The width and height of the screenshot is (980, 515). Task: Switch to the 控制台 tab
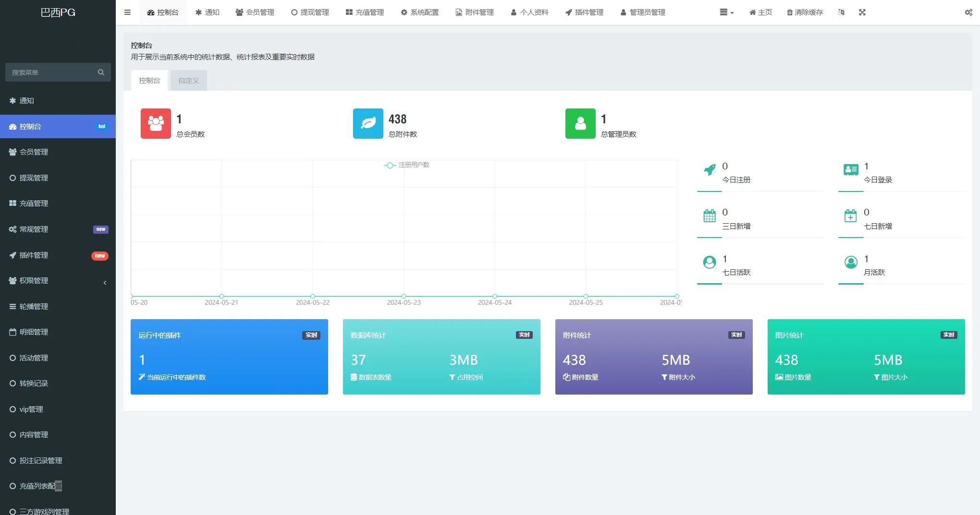(149, 80)
